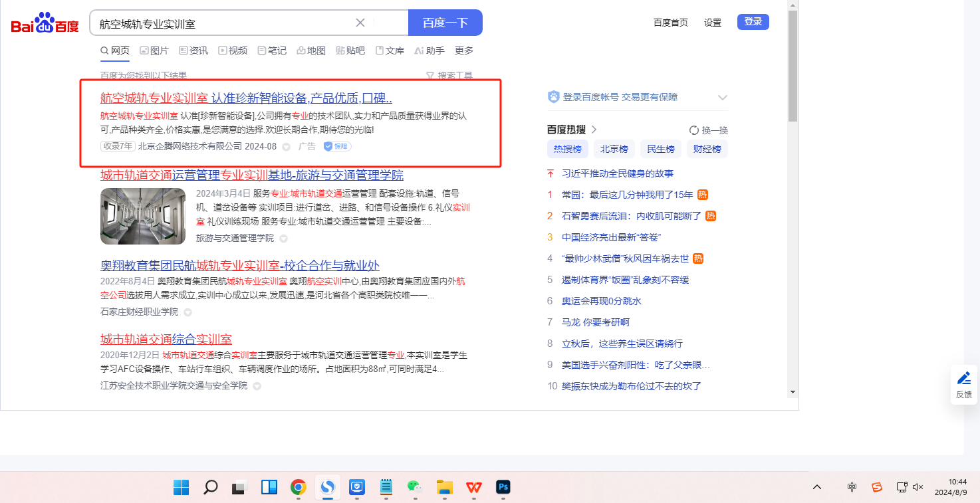Click the subway train result thumbnail
Viewport: 980px width, 503px height.
click(143, 216)
